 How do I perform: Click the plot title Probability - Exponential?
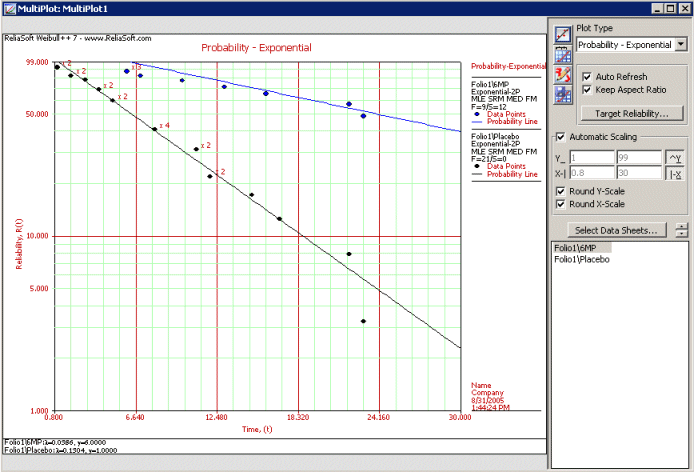pyautogui.click(x=256, y=48)
